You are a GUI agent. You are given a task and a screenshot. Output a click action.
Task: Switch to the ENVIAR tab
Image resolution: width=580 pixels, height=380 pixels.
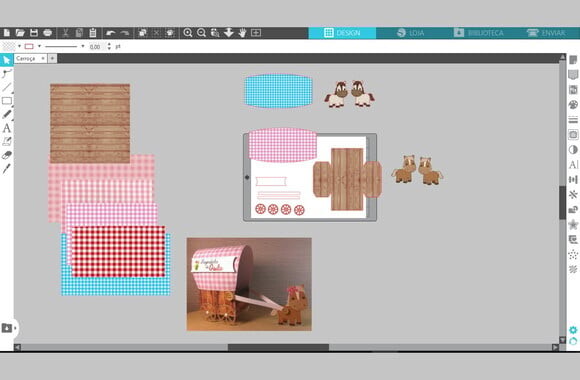tap(546, 33)
